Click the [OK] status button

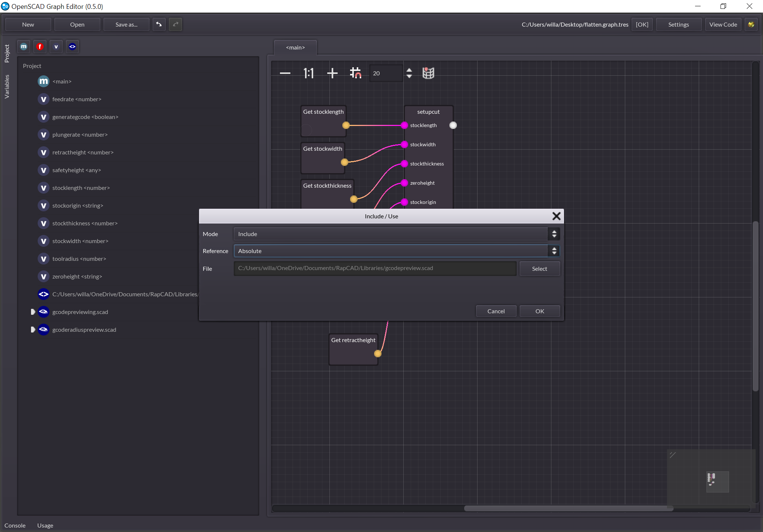[642, 24]
